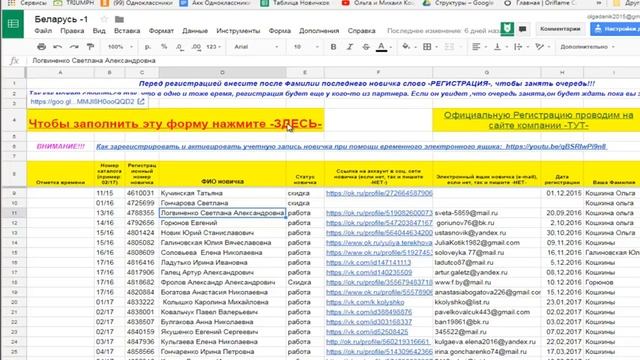Image resolution: width=640 pixels, height=360 pixels.
Task: Select the paint format tool
Action: [x=90, y=47]
